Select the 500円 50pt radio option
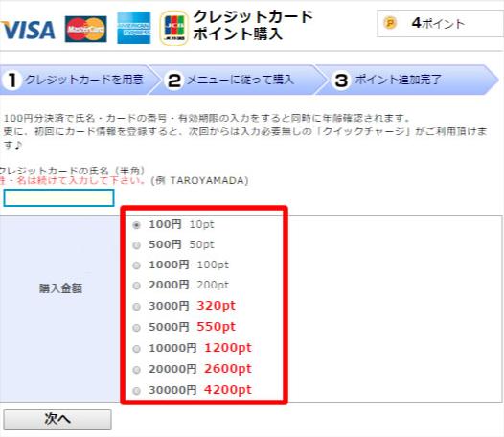The image size is (504, 437). pos(137,245)
